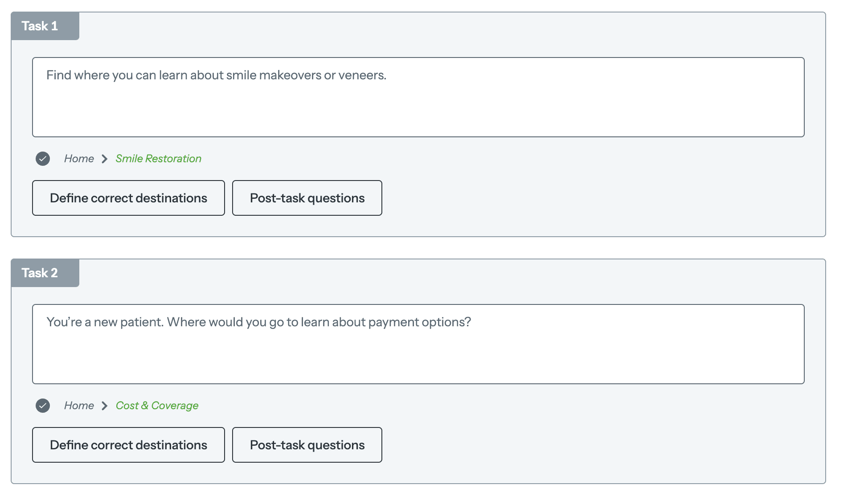Open Define correct destinations for Task 1
The height and width of the screenshot is (493, 868).
click(x=128, y=198)
